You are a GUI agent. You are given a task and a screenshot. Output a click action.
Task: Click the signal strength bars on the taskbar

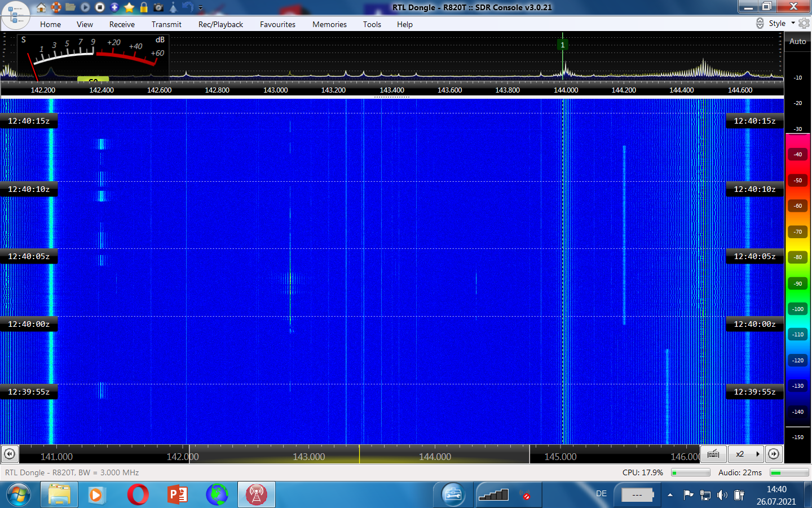coord(493,495)
